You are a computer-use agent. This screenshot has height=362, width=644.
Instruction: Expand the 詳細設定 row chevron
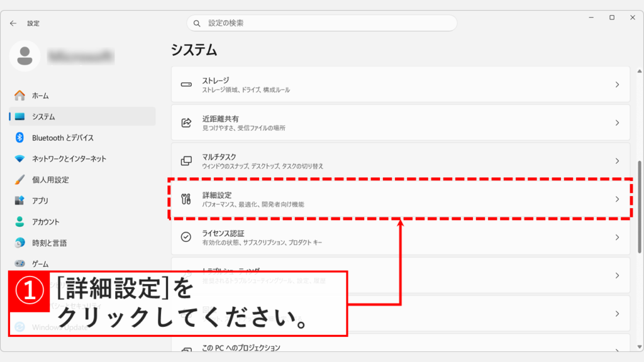[x=617, y=199]
